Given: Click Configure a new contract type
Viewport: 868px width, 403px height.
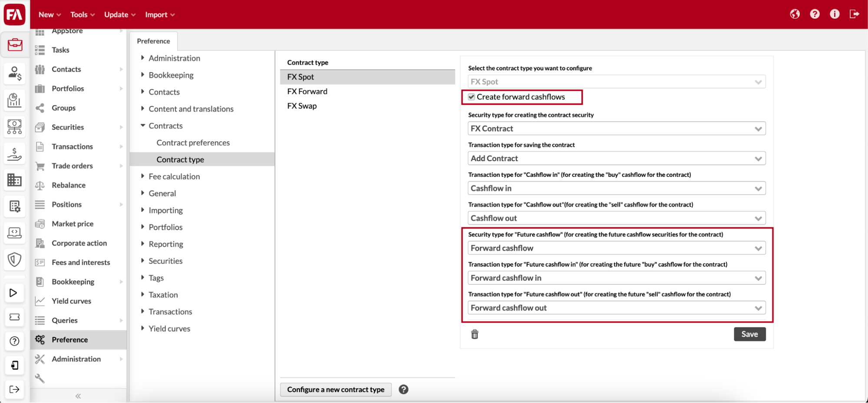Looking at the screenshot, I should click(x=336, y=390).
